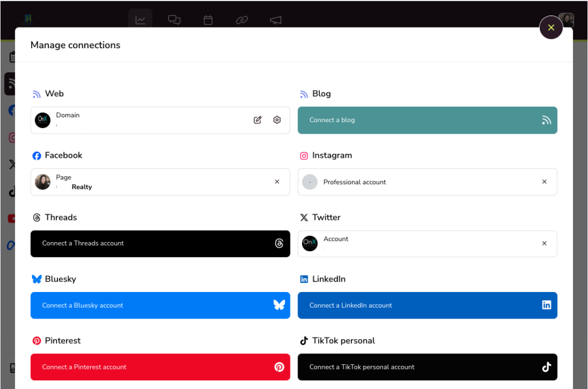Click the Bluesky butterfly heading icon
The width and height of the screenshot is (588, 389).
pos(37,279)
